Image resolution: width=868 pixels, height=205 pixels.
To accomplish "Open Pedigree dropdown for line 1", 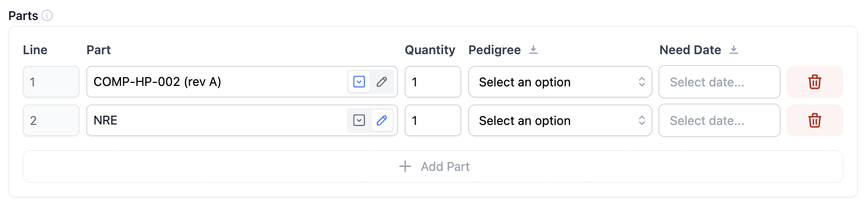I will click(x=560, y=82).
